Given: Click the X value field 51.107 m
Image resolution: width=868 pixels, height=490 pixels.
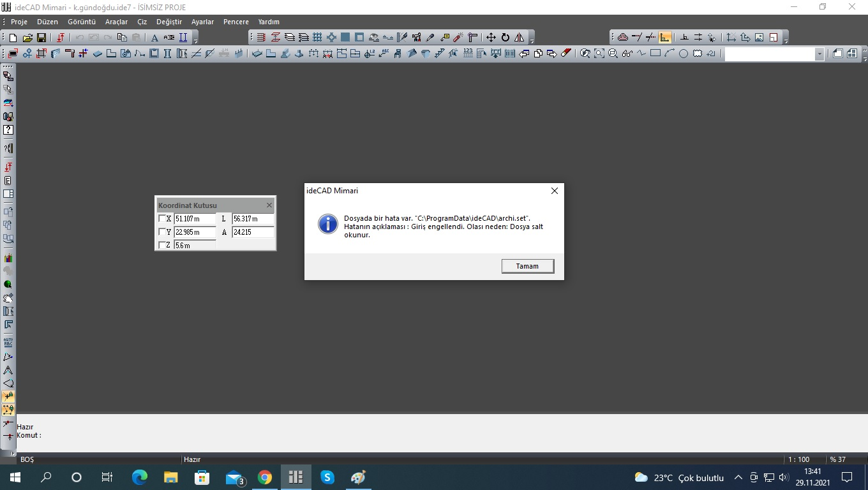Looking at the screenshot, I should coord(195,219).
